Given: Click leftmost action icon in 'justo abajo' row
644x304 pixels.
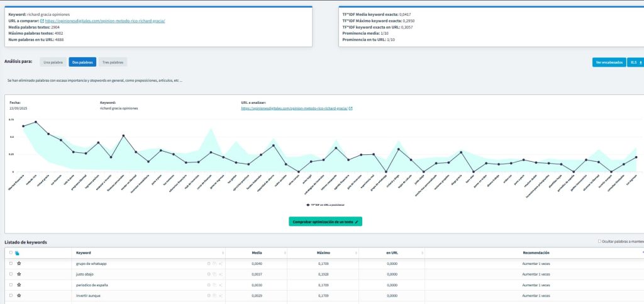Looking at the screenshot, I should pyautogui.click(x=209, y=274).
